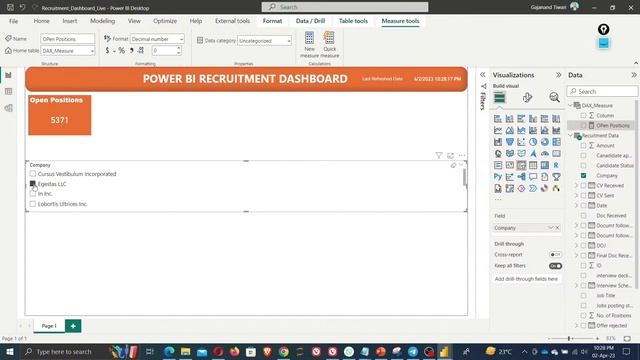Screen dimensions: 640x360
Task: Open the Company field well dropdown chevron
Action: click(x=550, y=228)
